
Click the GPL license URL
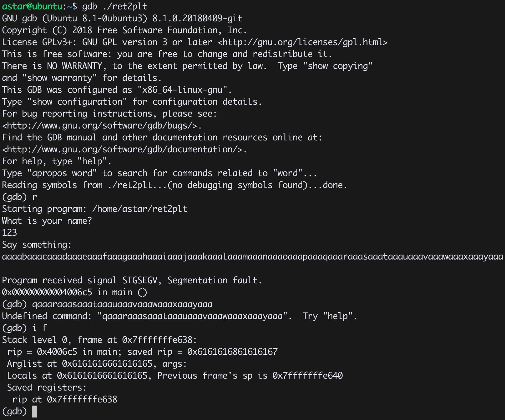(303, 42)
